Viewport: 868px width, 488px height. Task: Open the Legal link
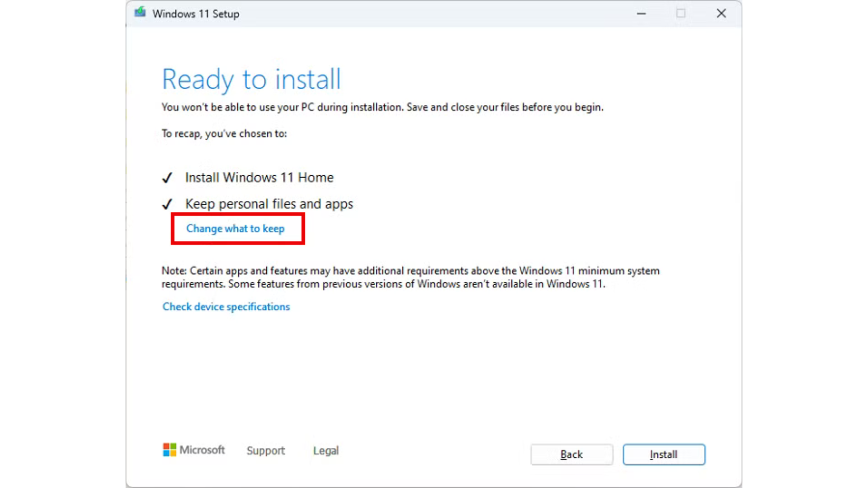326,450
